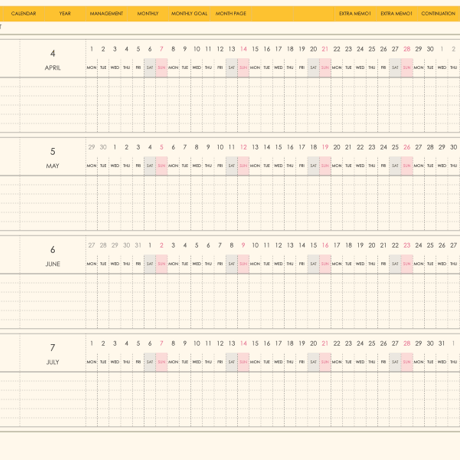The height and width of the screenshot is (460, 460).
Task: Click the large month number 6
Action: [53, 250]
